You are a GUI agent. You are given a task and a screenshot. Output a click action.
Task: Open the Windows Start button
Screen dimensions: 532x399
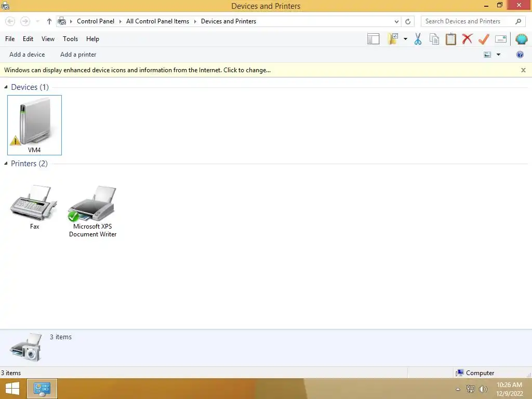click(12, 389)
